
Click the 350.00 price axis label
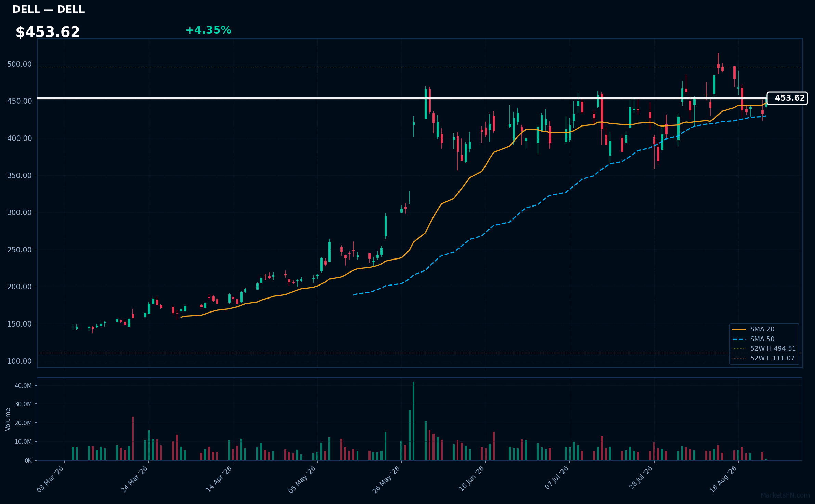pos(20,176)
